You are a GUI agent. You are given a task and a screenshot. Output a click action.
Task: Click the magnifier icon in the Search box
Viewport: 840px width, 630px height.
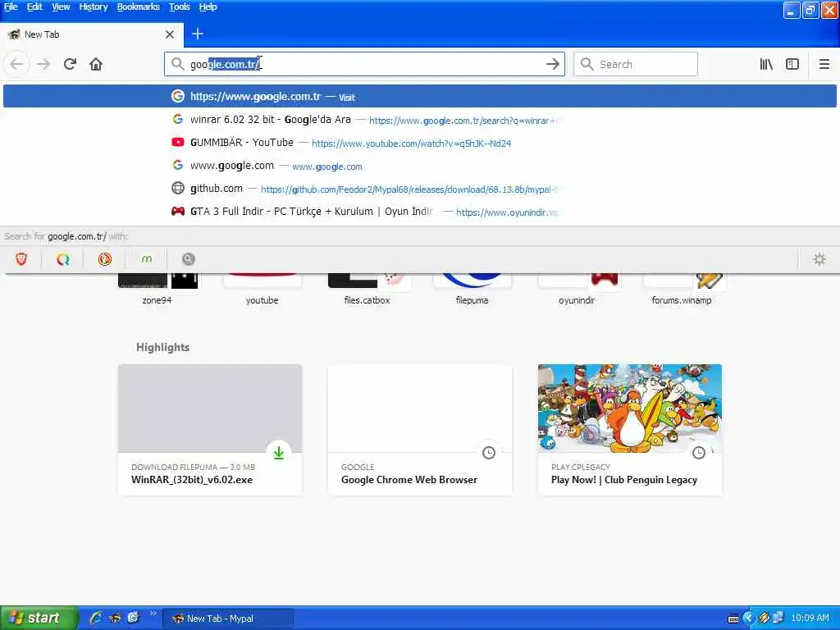587,64
